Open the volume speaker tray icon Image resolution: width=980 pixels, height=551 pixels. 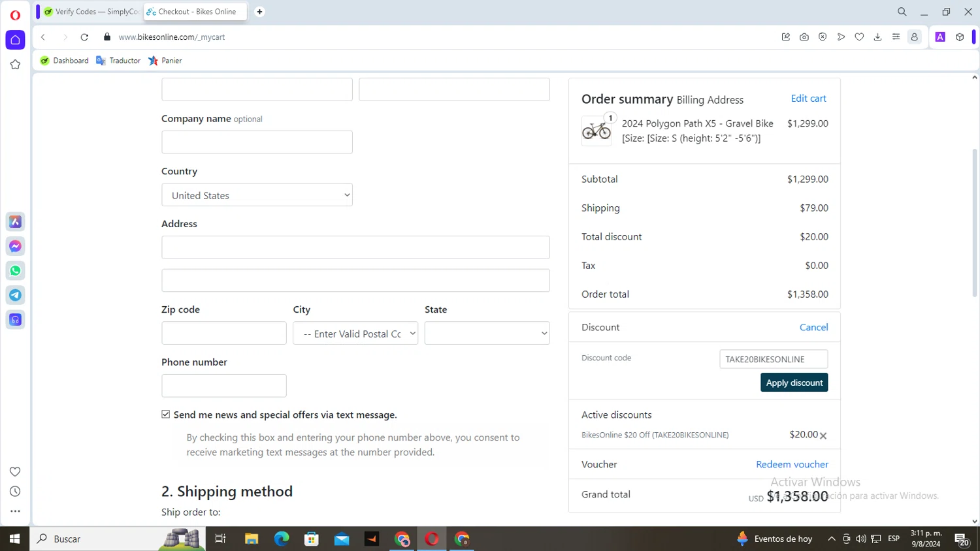click(861, 539)
